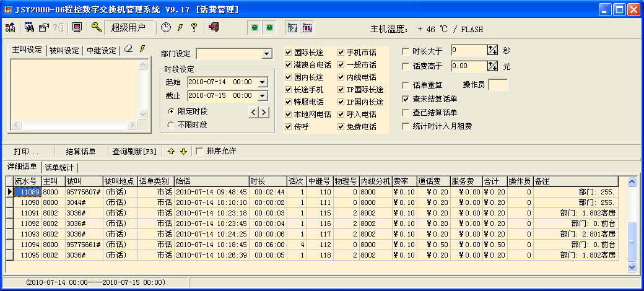Click the call records table vertical scrollbar
This screenshot has height=291, width=644.
click(632, 223)
